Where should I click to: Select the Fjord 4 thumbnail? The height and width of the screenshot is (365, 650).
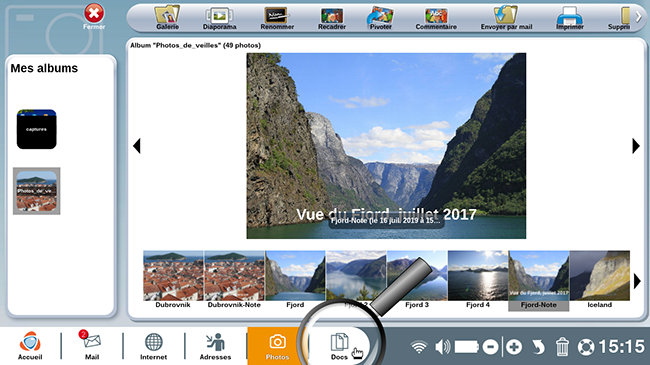[x=478, y=280]
